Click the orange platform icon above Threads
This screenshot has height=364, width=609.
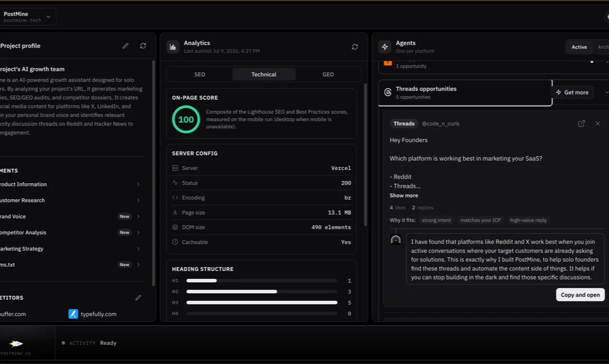click(x=388, y=62)
